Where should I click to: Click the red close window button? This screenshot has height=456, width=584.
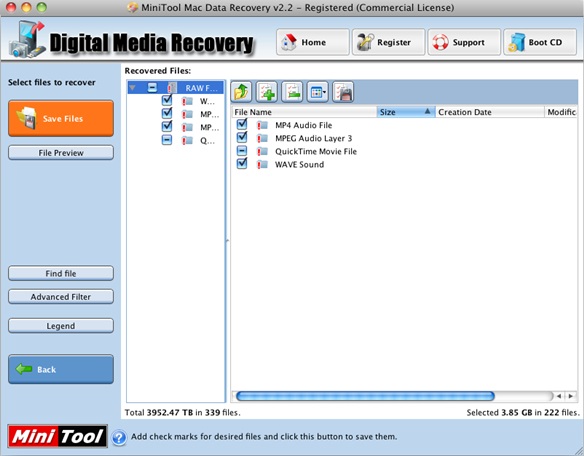(x=11, y=7)
